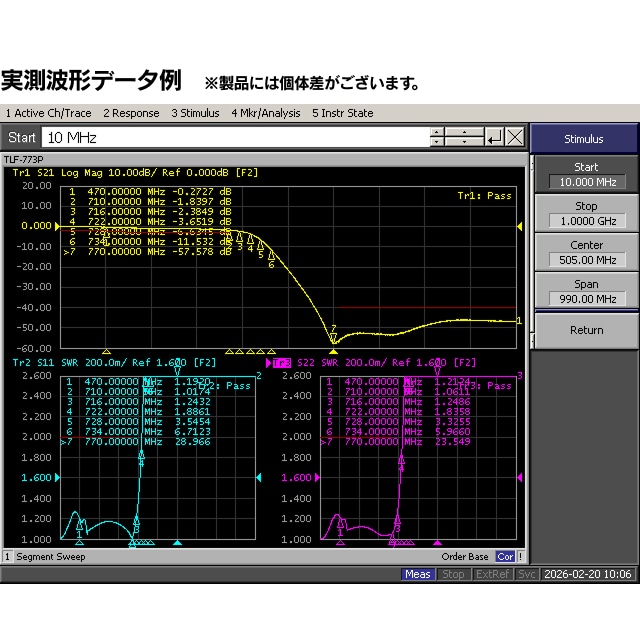Open the Response menu
Image resolution: width=640 pixels, height=640 pixels.
(131, 113)
